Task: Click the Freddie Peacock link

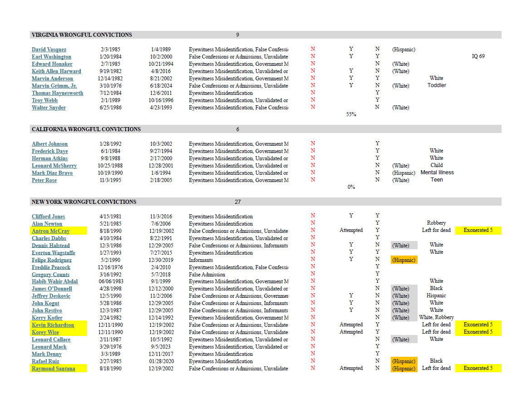Action: pyautogui.click(x=51, y=267)
